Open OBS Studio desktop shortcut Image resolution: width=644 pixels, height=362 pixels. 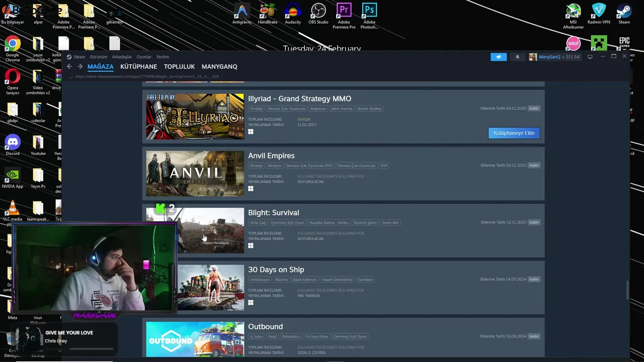point(318,14)
